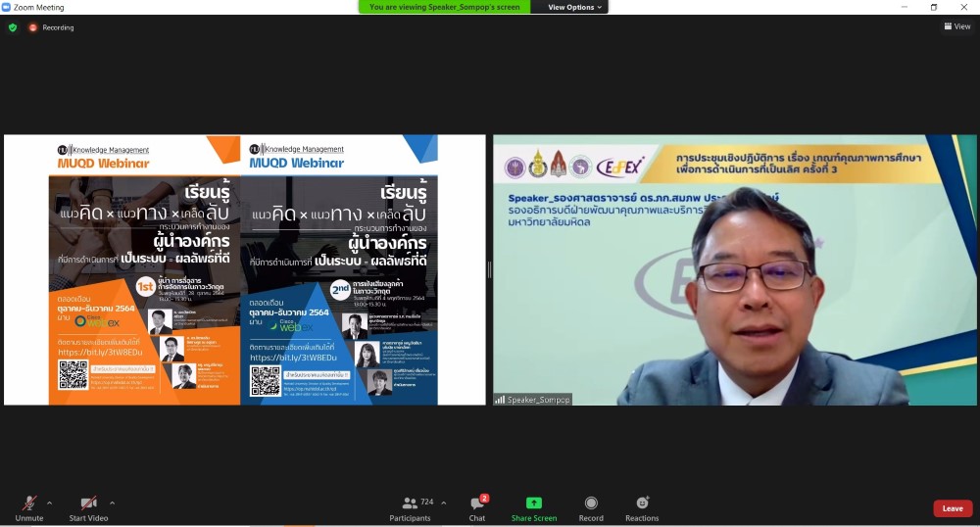
Task: Open the Reactions menu
Action: pyautogui.click(x=642, y=507)
